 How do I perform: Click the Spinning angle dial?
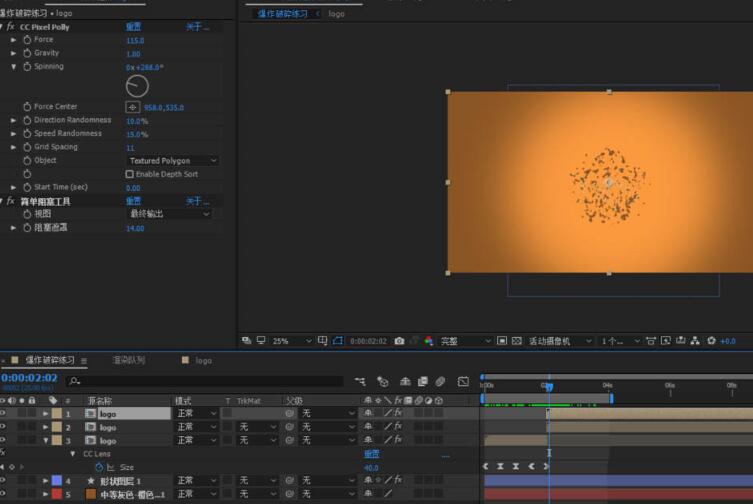point(137,86)
